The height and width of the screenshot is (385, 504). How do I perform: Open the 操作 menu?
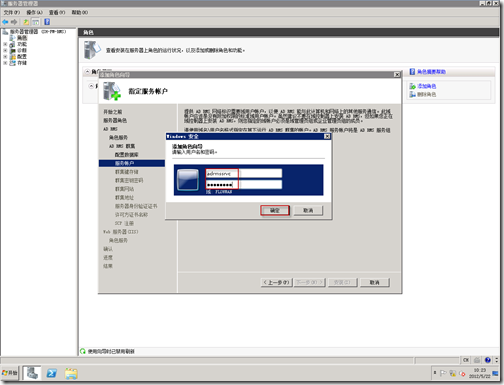34,12
